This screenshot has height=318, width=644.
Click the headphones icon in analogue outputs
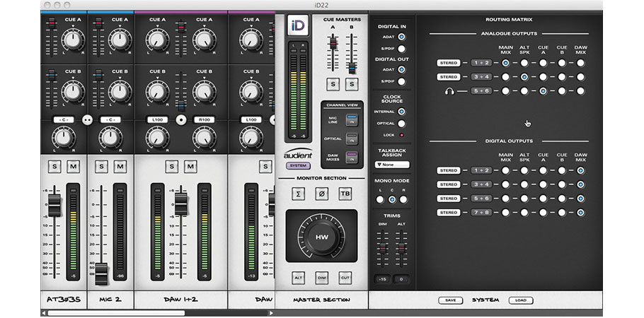click(x=449, y=91)
